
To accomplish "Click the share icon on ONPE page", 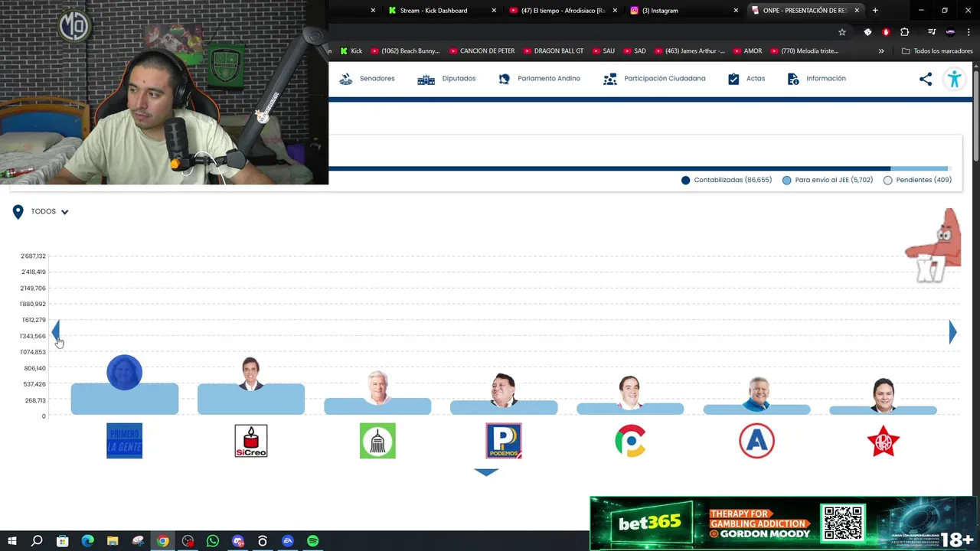I will (926, 79).
